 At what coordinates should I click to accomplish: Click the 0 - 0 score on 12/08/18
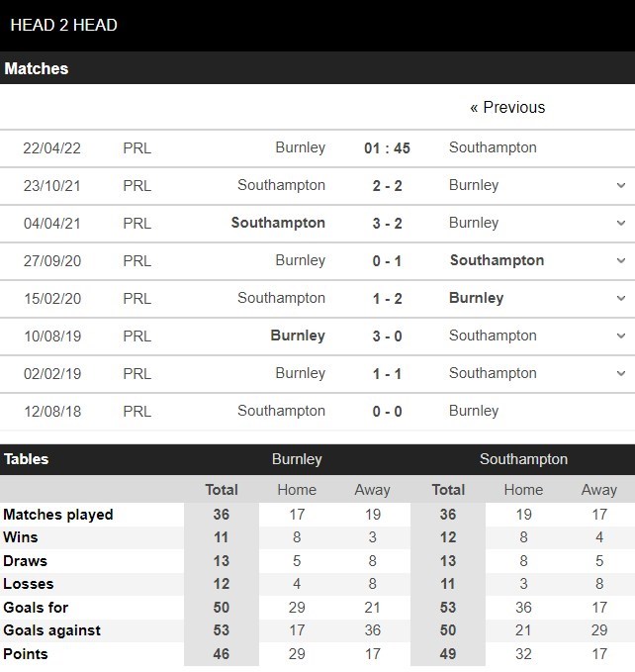point(387,411)
